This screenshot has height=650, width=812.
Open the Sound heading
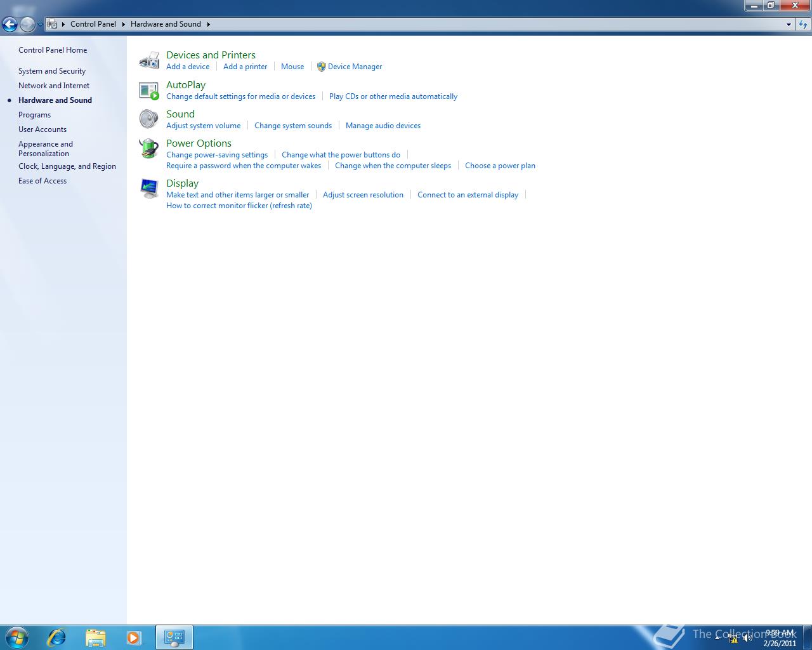coord(180,114)
